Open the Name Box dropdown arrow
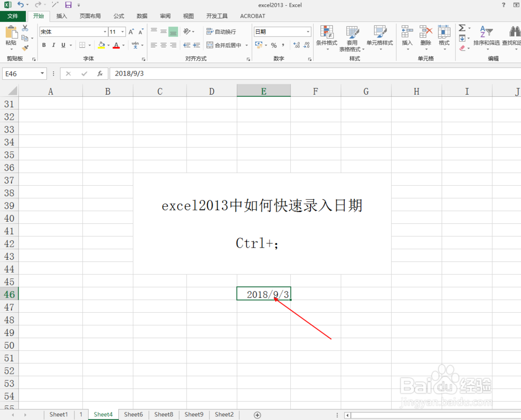The image size is (521, 420). 42,73
